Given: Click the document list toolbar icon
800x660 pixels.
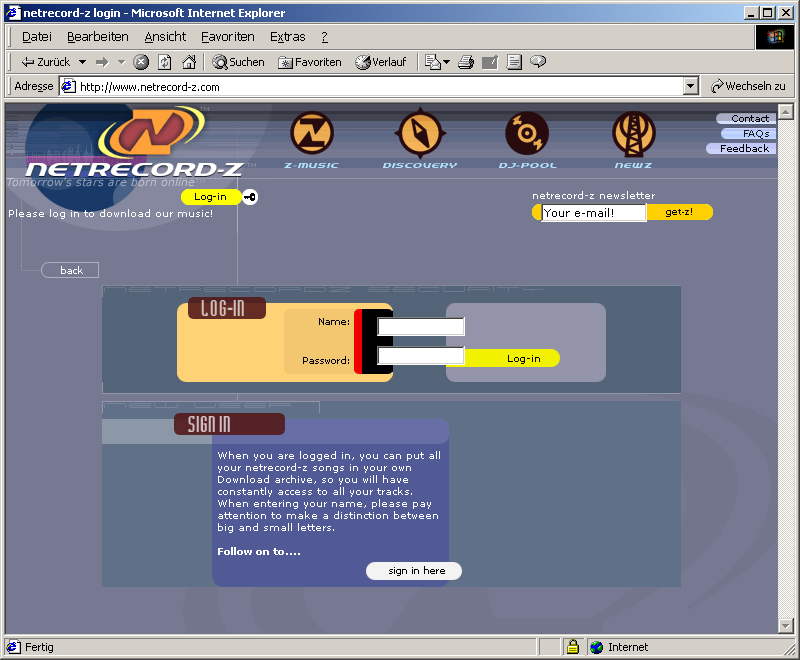Looking at the screenshot, I should pos(514,62).
